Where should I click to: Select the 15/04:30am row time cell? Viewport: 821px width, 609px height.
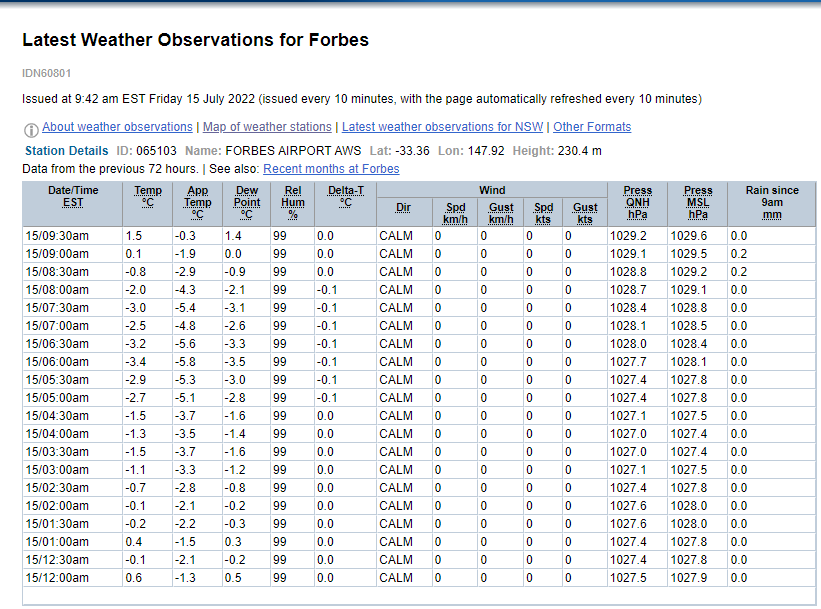pos(72,416)
